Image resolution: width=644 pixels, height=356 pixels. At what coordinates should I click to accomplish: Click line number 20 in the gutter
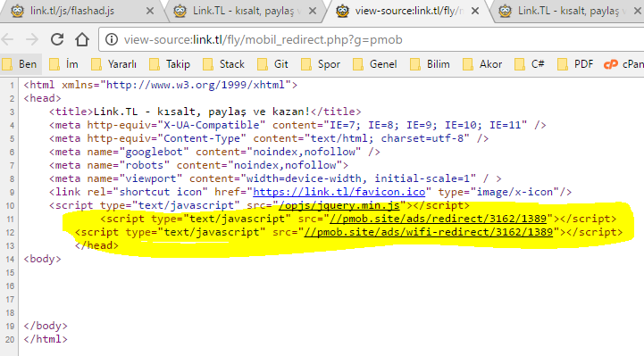[10, 340]
